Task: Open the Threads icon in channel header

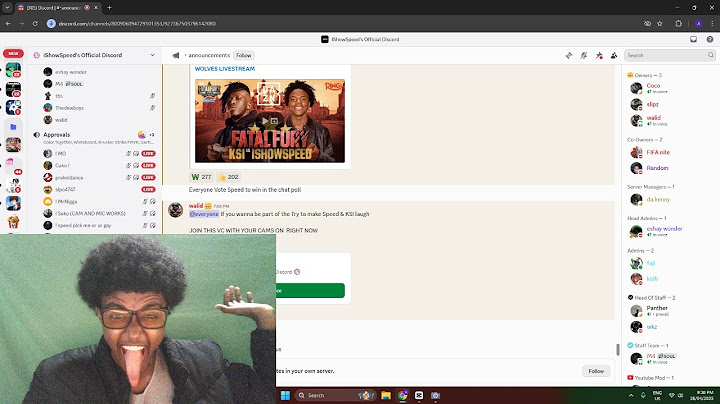Action: tap(568, 56)
